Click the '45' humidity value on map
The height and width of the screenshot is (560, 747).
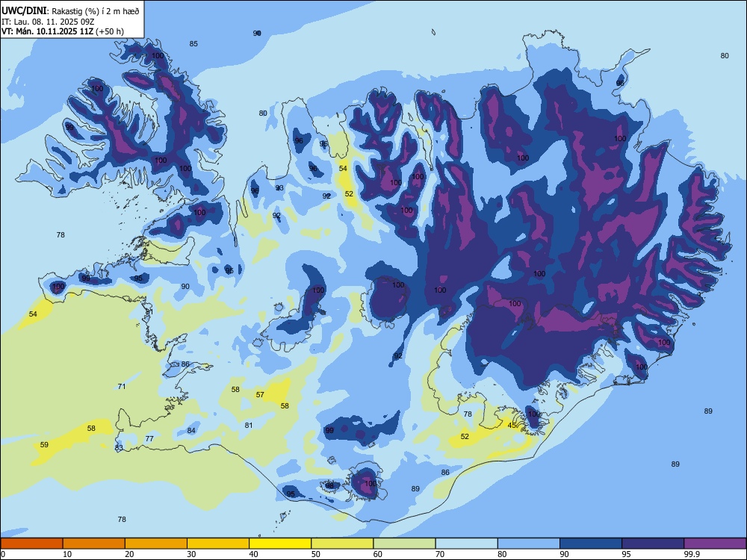512,426
